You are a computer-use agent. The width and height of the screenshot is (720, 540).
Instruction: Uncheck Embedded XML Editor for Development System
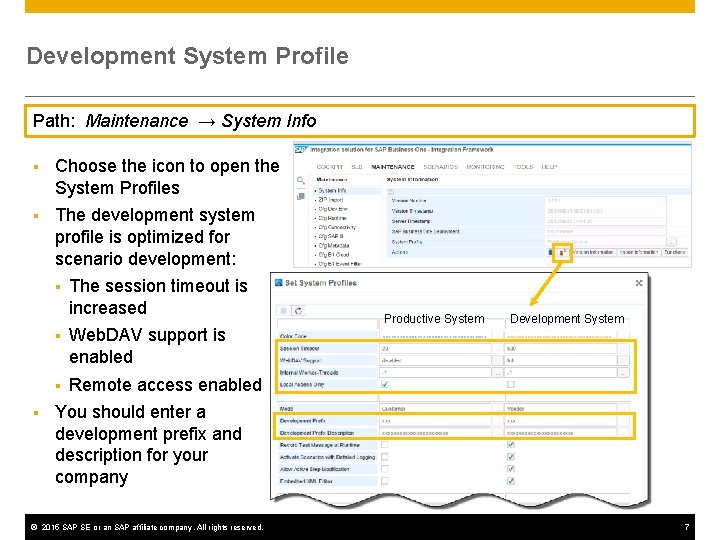coord(511,481)
